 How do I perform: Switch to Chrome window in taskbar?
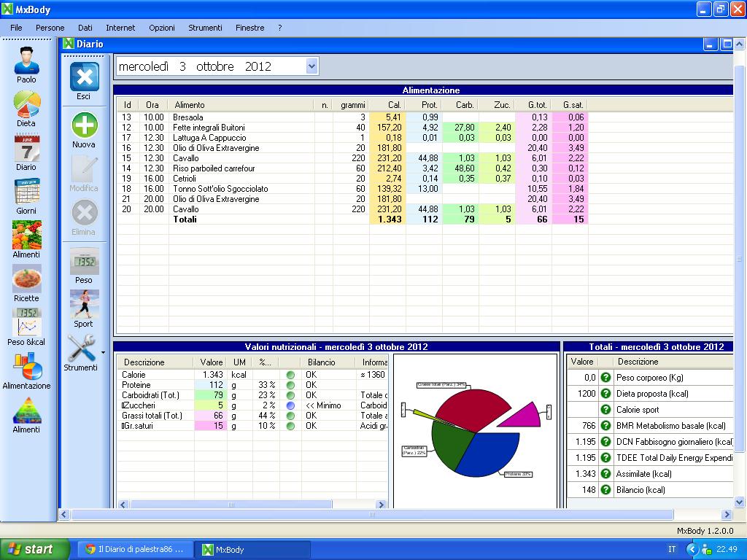click(x=134, y=549)
